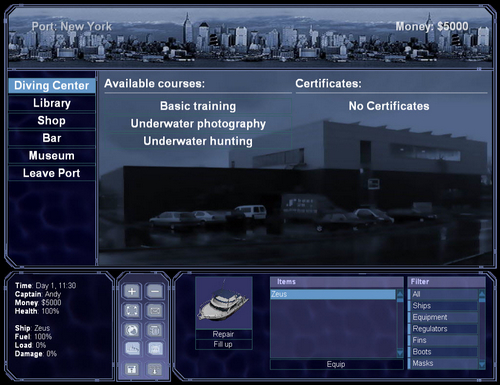Click the Port: New York label
This screenshot has height=385, width=500.
72,26
